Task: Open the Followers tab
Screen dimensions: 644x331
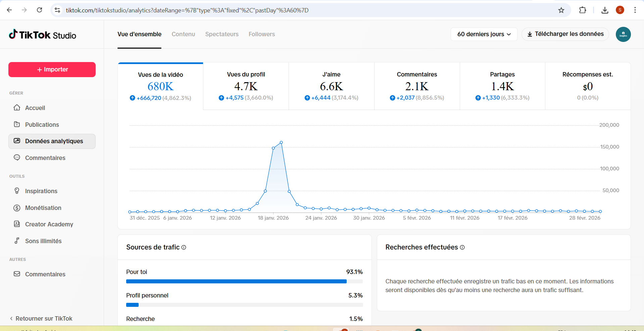Action: click(x=261, y=34)
